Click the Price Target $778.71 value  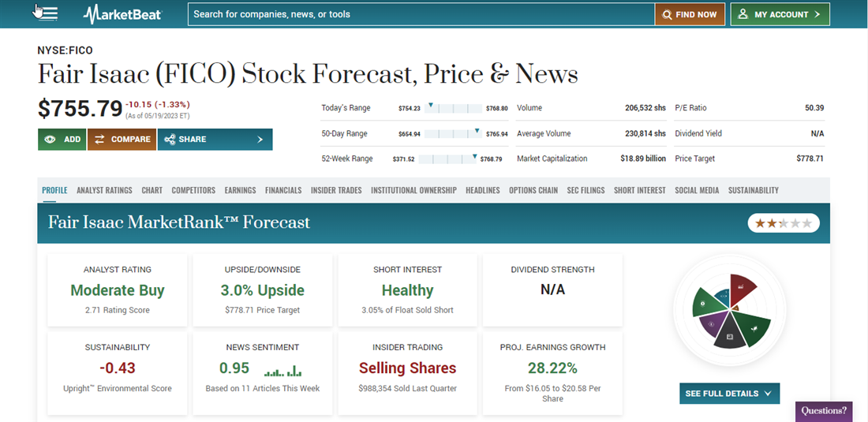pyautogui.click(x=810, y=159)
